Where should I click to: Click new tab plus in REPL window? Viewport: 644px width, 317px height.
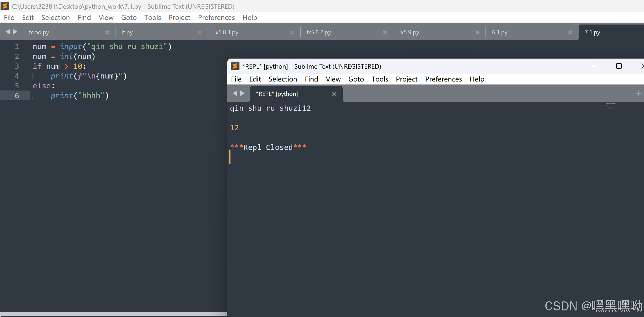click(x=638, y=93)
